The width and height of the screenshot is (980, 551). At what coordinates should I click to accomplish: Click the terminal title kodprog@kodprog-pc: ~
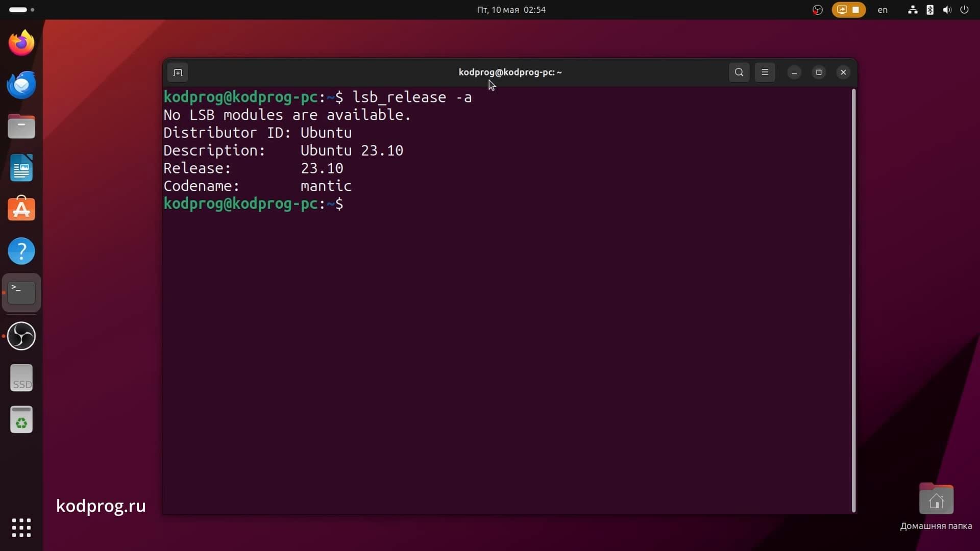pos(510,72)
